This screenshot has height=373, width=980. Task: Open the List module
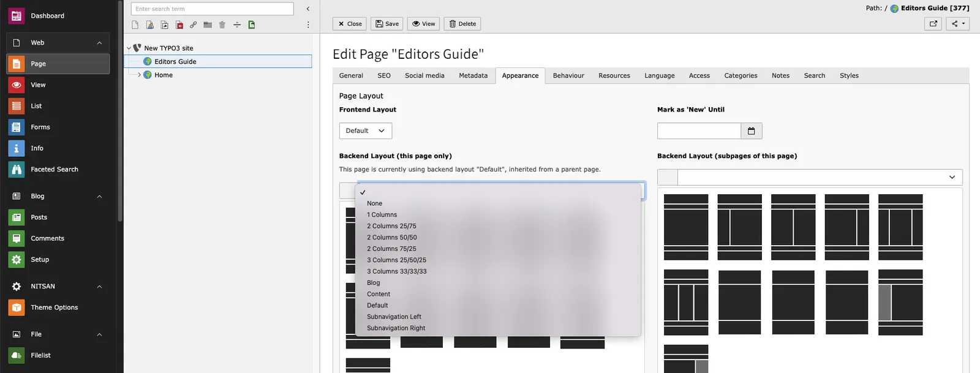tap(58, 106)
